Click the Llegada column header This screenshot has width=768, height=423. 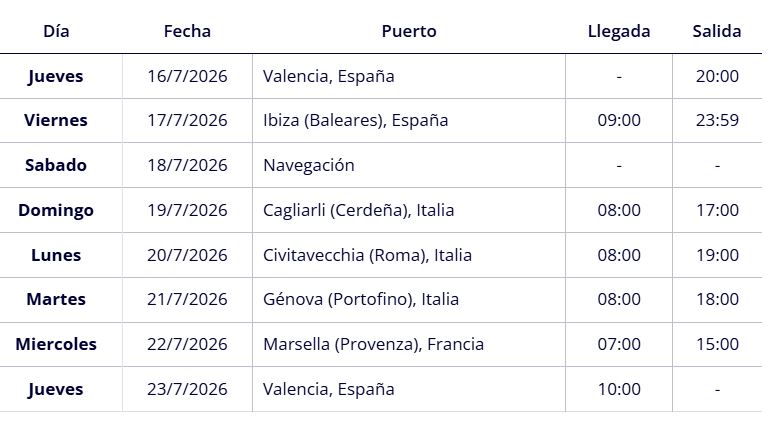[618, 31]
